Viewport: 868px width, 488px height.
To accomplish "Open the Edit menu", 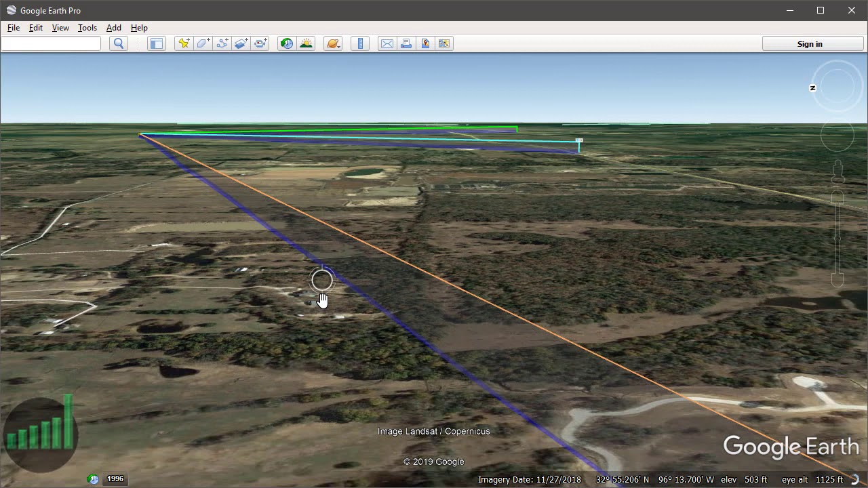I will point(36,28).
